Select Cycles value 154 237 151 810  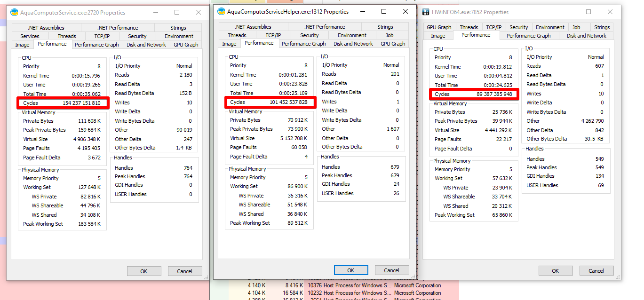[81, 103]
